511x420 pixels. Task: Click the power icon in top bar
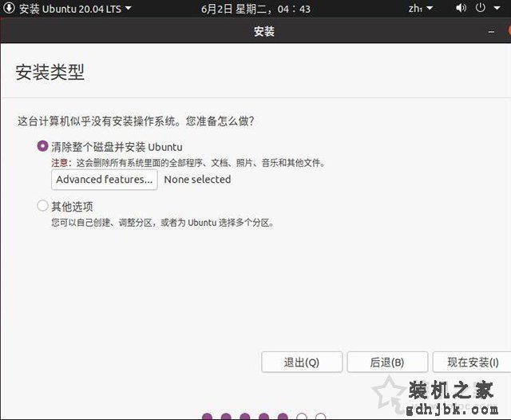coord(481,8)
